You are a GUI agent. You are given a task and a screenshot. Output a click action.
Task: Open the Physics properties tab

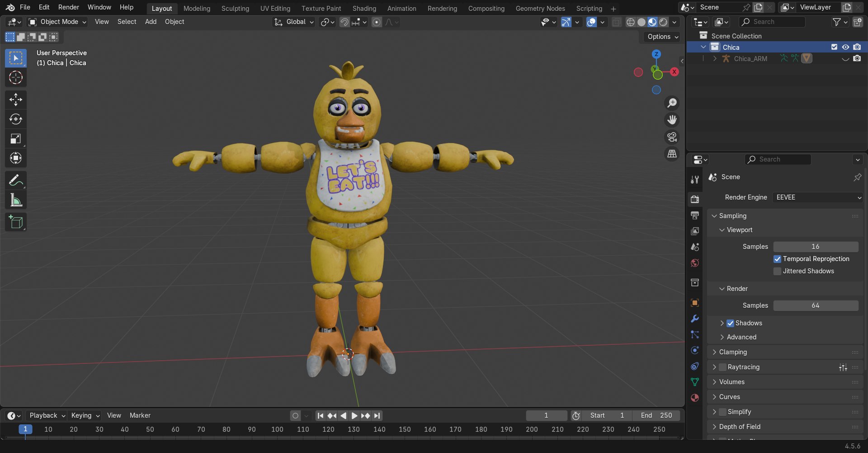[x=695, y=350]
